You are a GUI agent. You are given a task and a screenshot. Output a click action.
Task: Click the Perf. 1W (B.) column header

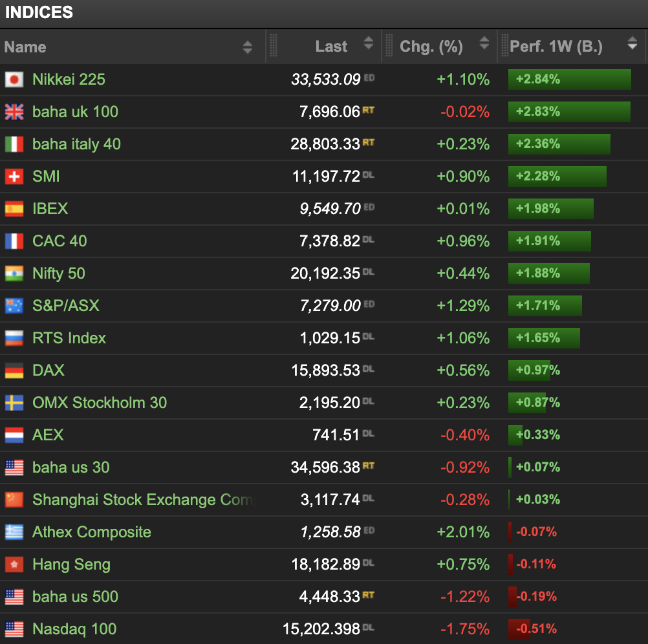pos(556,47)
